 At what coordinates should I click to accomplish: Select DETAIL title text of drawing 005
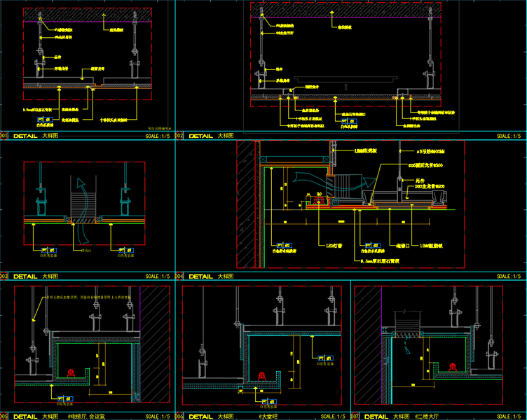pyautogui.click(x=25, y=416)
